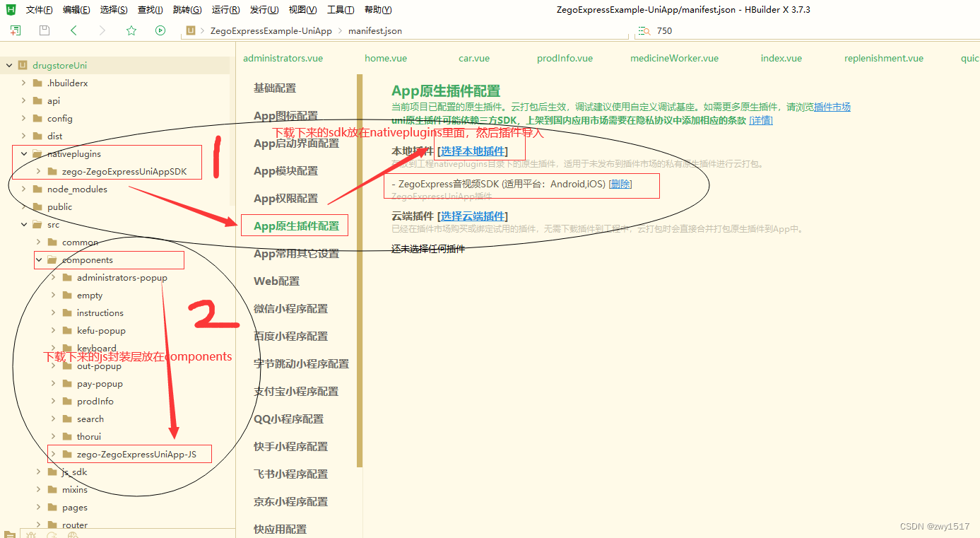Click the config folder icon

[37, 119]
